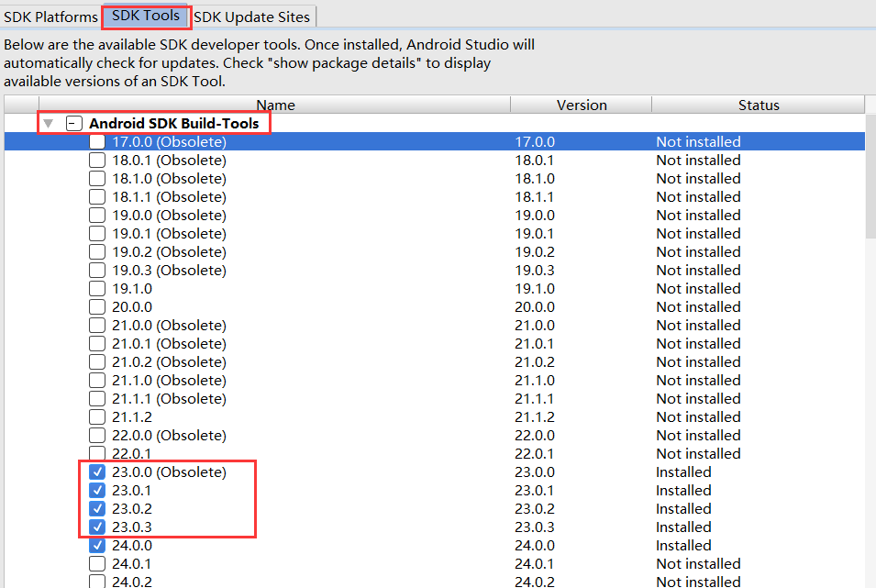
Task: Check the 21.0.2 (Obsolete) checkbox
Action: [97, 361]
